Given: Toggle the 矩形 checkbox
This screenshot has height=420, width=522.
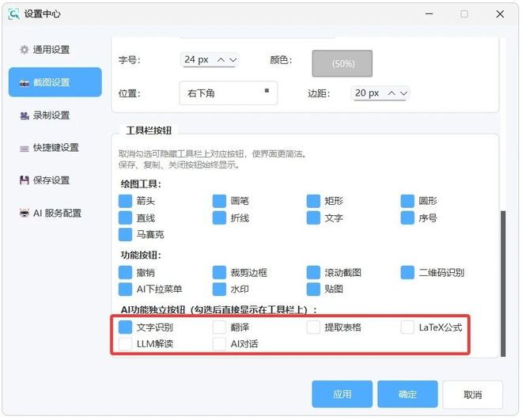Looking at the screenshot, I should 314,201.
